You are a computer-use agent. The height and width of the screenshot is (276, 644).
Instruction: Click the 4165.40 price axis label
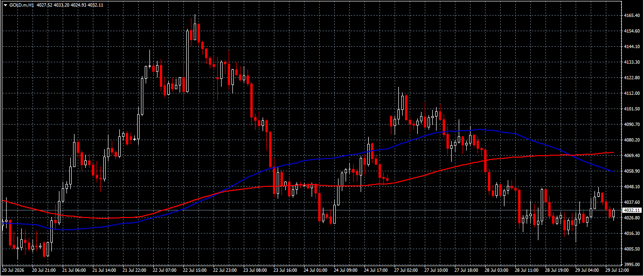coord(631,16)
